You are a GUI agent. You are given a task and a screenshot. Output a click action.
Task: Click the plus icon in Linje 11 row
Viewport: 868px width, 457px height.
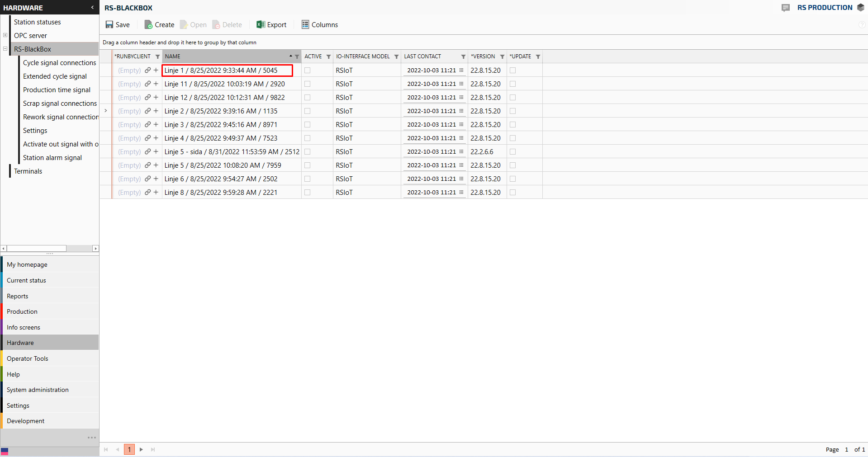[156, 84]
